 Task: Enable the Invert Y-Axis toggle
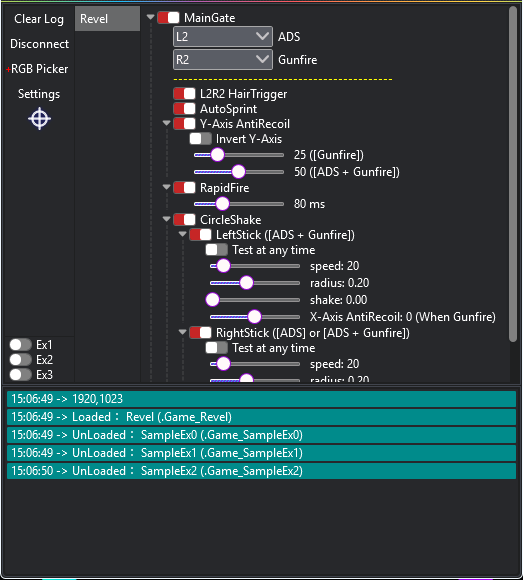pos(200,139)
